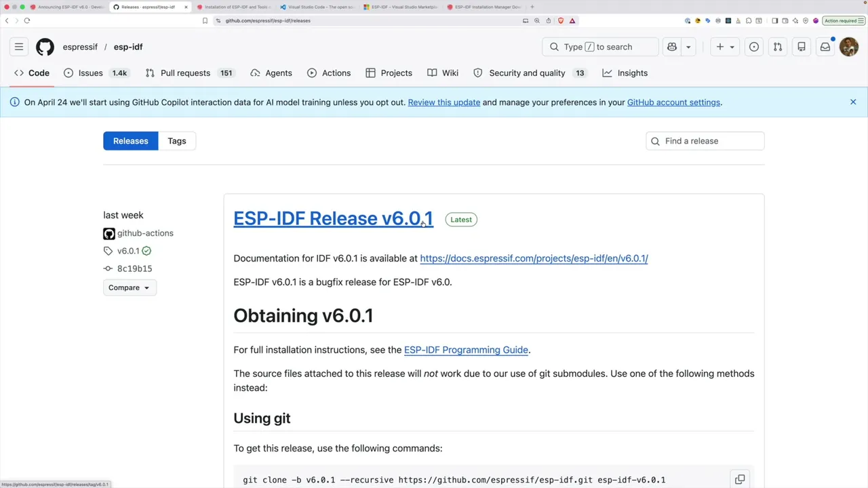The width and height of the screenshot is (868, 488).
Task: Switch to Installation of ESP-IDF and Tools tab
Action: [234, 7]
